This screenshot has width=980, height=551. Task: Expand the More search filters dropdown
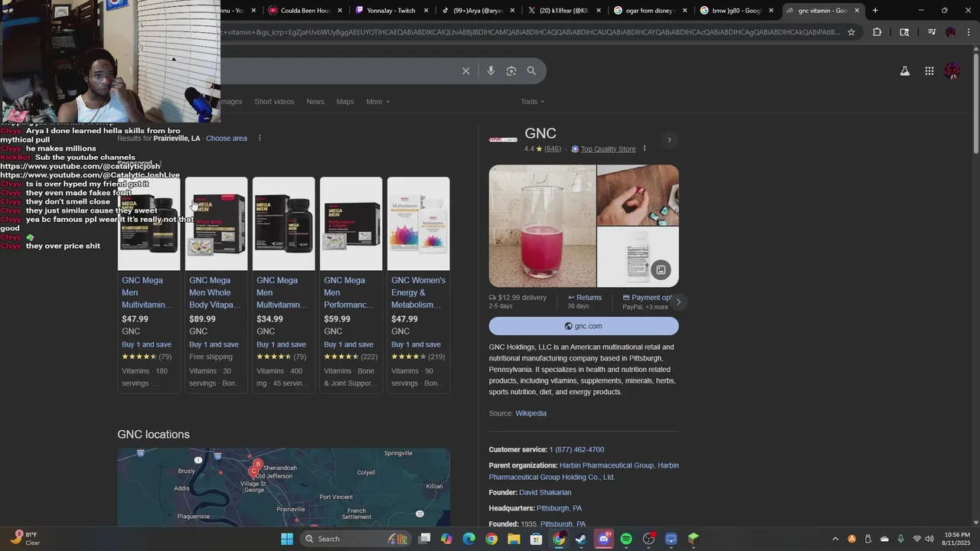click(377, 102)
